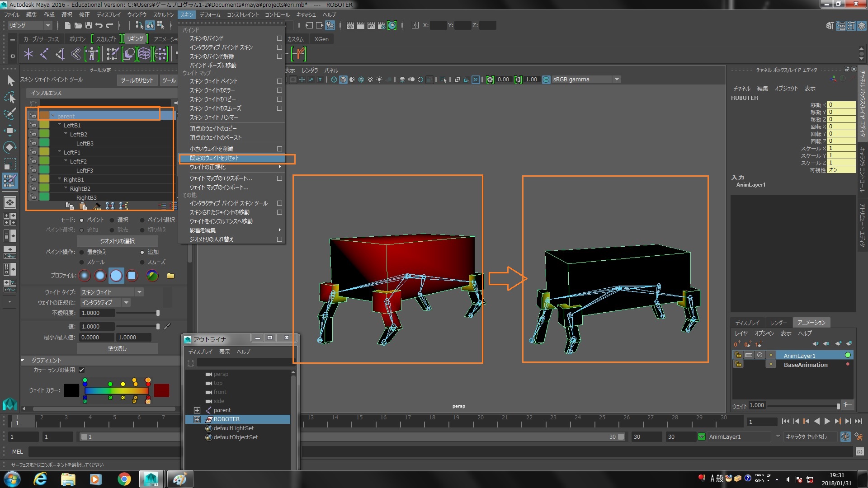Choose the Paint Selection brush tool

pos(10,114)
